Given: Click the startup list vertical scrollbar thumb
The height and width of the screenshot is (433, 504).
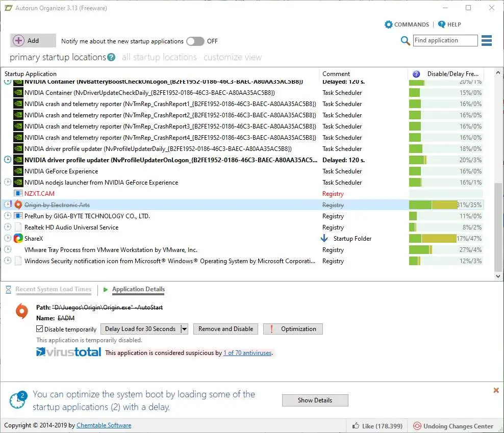Looking at the screenshot, I should (x=498, y=226).
